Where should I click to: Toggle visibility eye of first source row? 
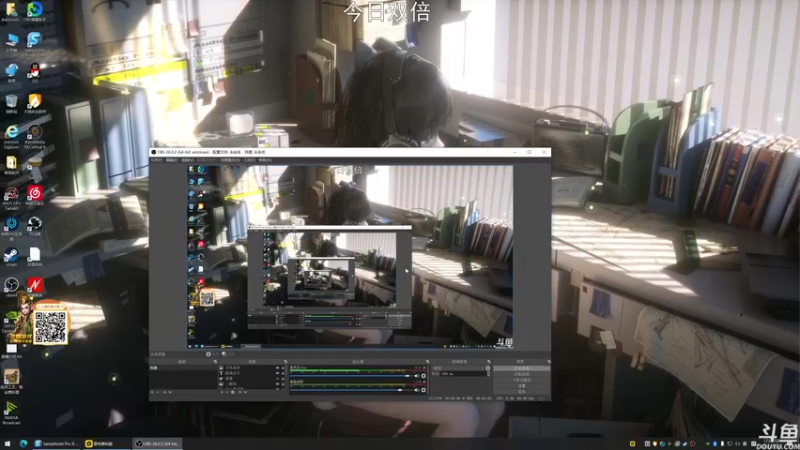277,368
